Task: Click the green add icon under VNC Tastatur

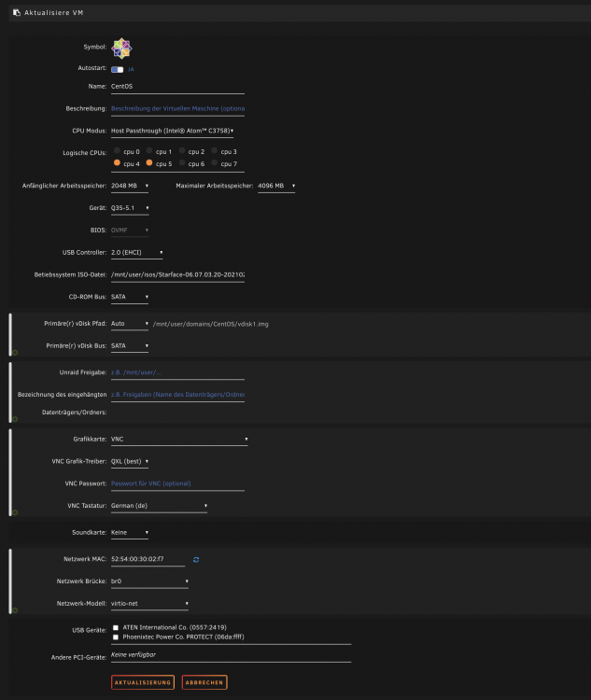Action: [15, 512]
